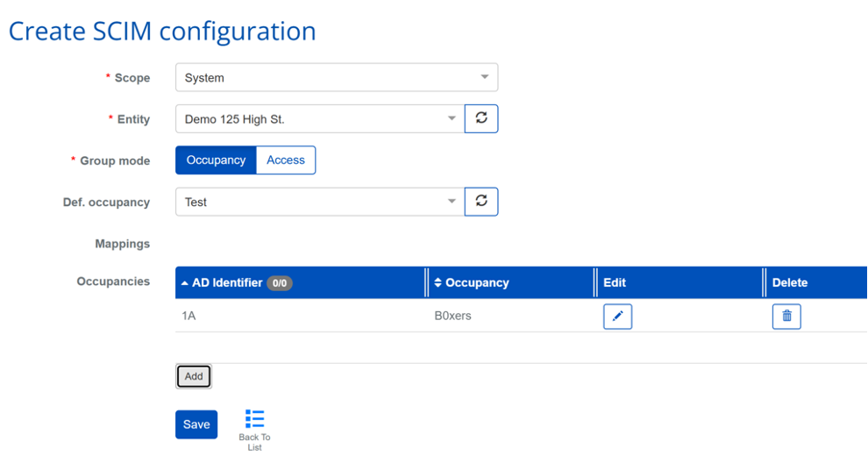Open the Def. occupancy dropdown showing Test
This screenshot has height=470, width=868.
(319, 202)
